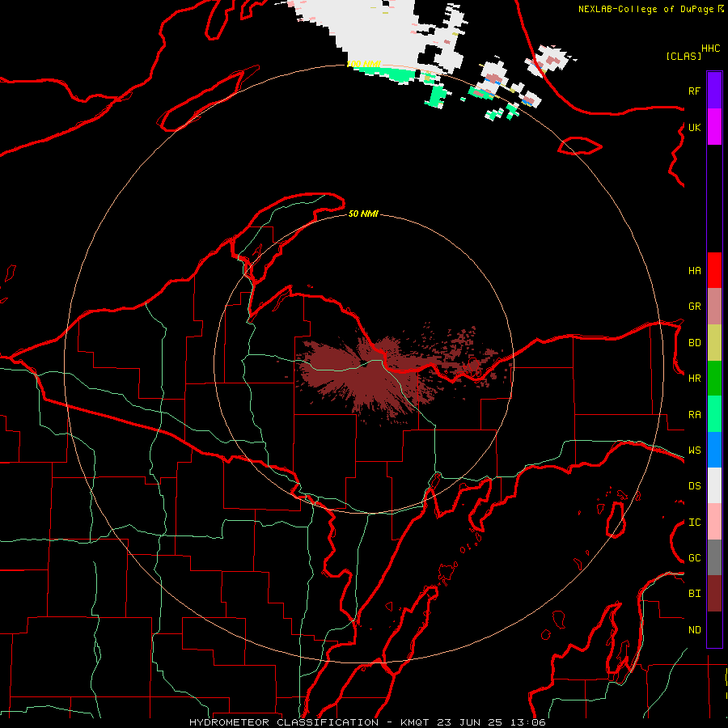The image size is (728, 728).
Task: Click the RF purple legend swatch
Action: 714,91
